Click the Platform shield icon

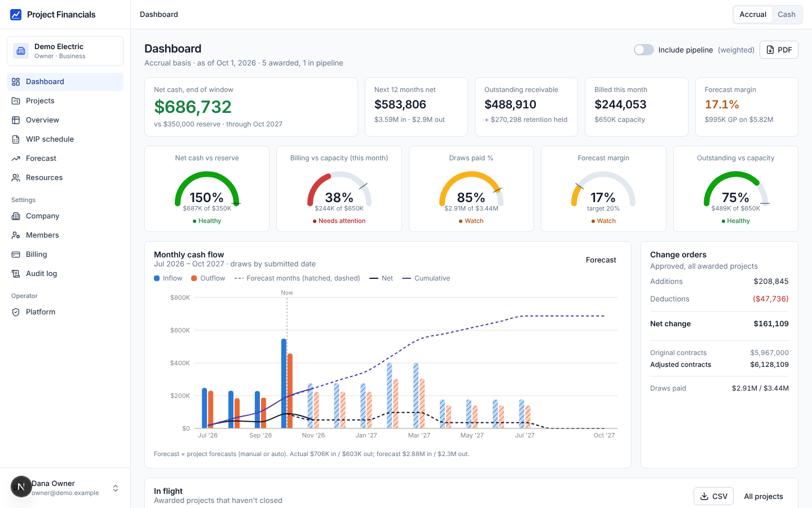point(16,312)
